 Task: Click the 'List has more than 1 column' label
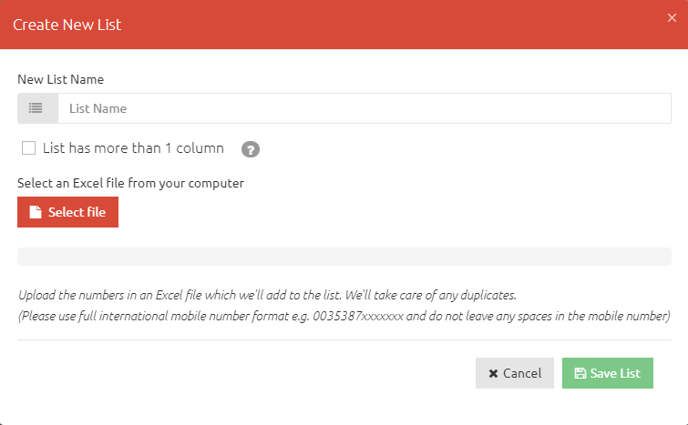(133, 148)
